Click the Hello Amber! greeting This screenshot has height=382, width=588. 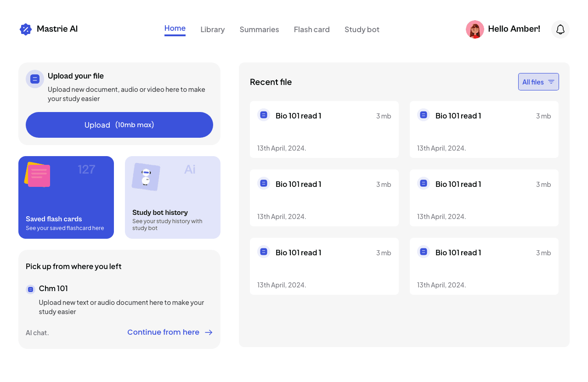514,29
